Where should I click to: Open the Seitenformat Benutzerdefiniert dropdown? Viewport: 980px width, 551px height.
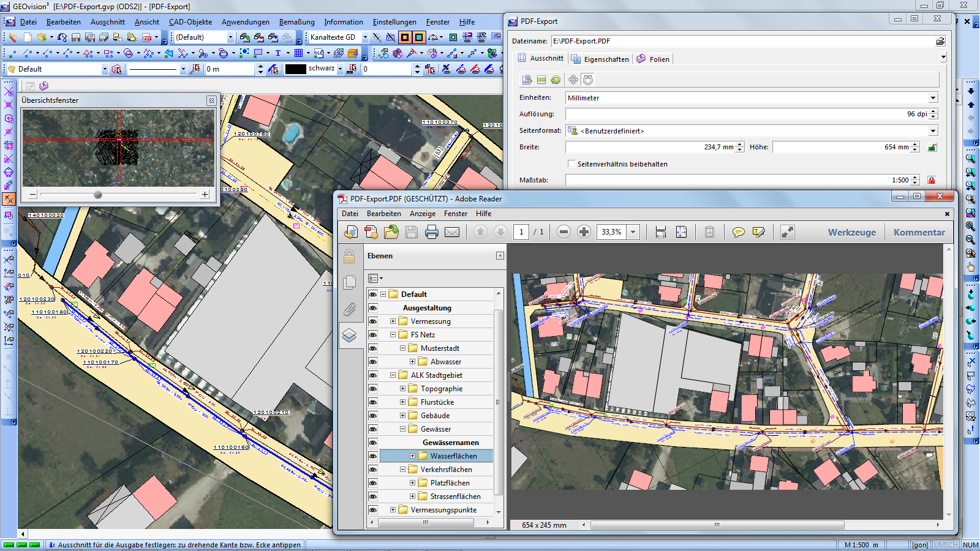point(933,130)
